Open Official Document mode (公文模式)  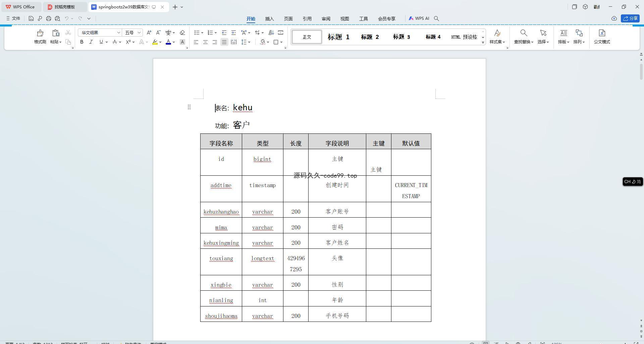(x=602, y=37)
